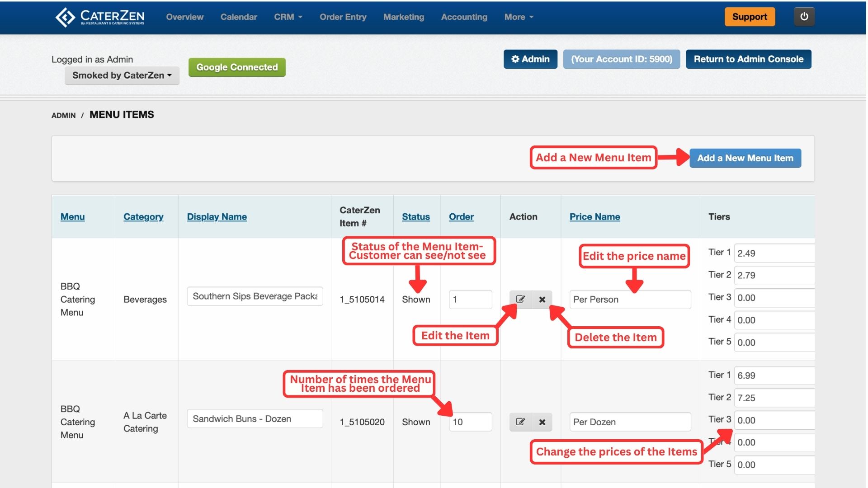Click the orange Support button
This screenshot has height=488, width=868.
tap(749, 17)
